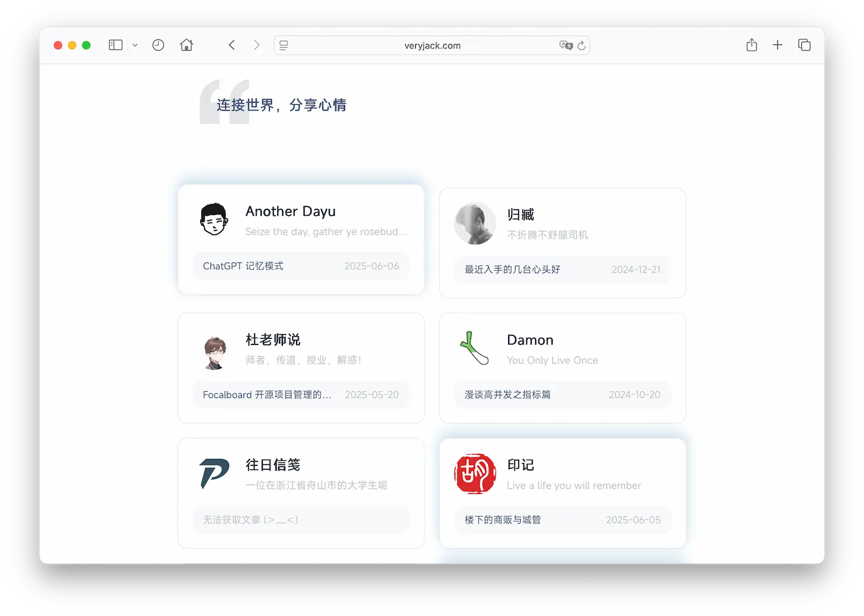Toggle the Safari sidebar icon
Image resolution: width=864 pixels, height=616 pixels.
(x=116, y=45)
